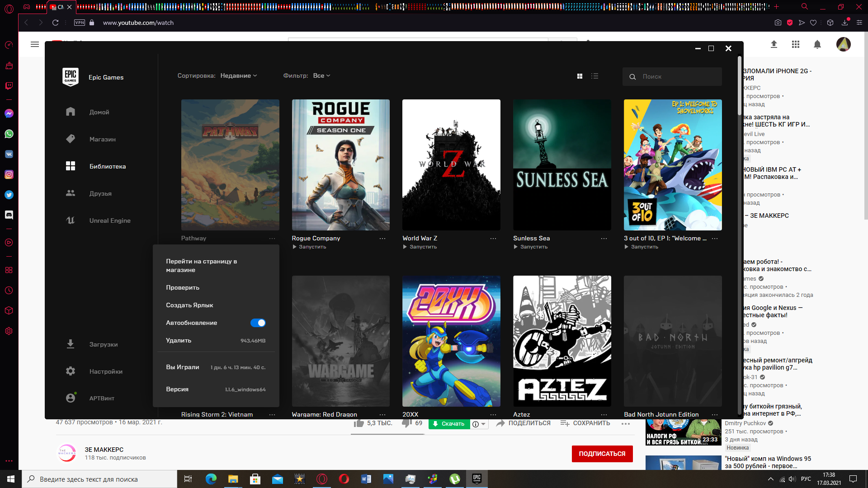Image resolution: width=868 pixels, height=488 pixels.
Task: Open the Магазин store tag icon
Action: [x=71, y=139]
